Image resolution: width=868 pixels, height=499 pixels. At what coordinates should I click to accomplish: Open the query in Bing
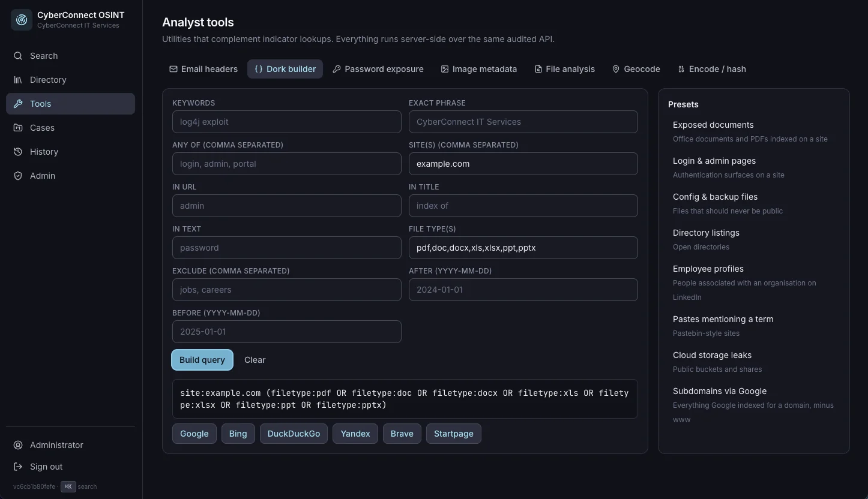(238, 434)
